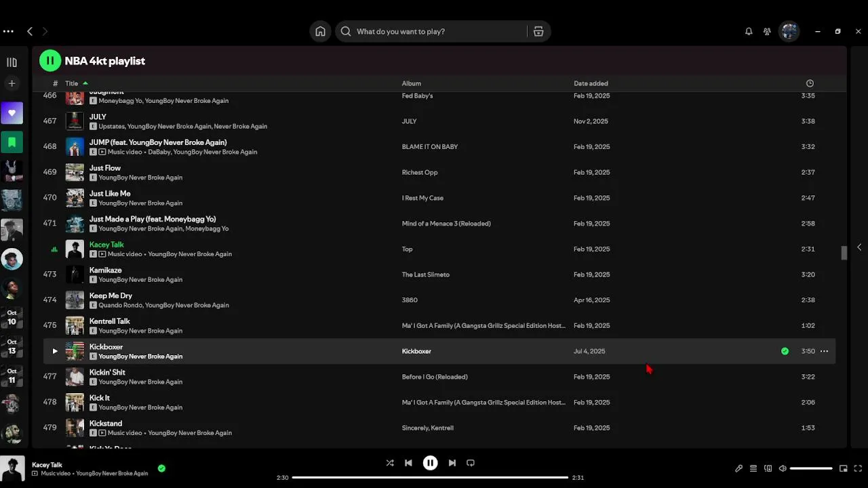Select the Kickstand track title
Viewport: 868px width, 488px height.
pos(106,424)
